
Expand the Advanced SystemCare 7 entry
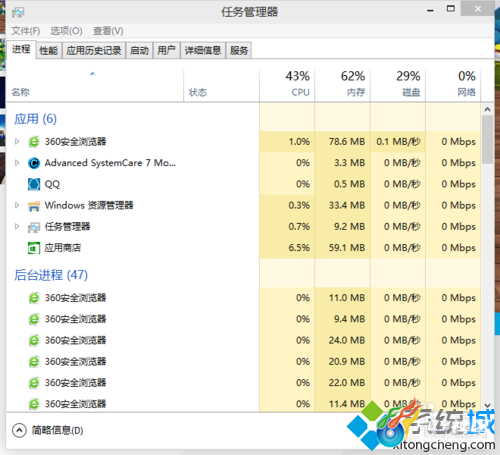[17, 163]
